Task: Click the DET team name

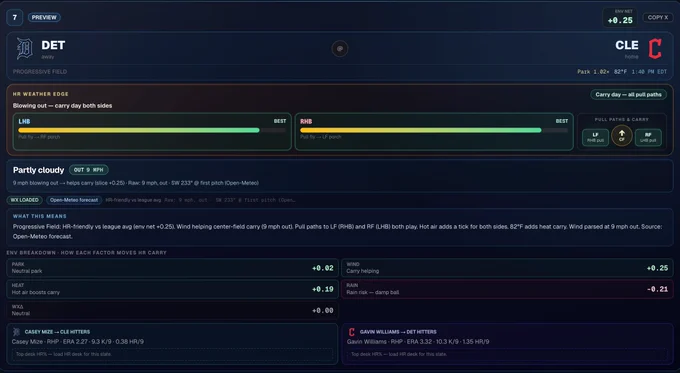Action: coord(53,45)
